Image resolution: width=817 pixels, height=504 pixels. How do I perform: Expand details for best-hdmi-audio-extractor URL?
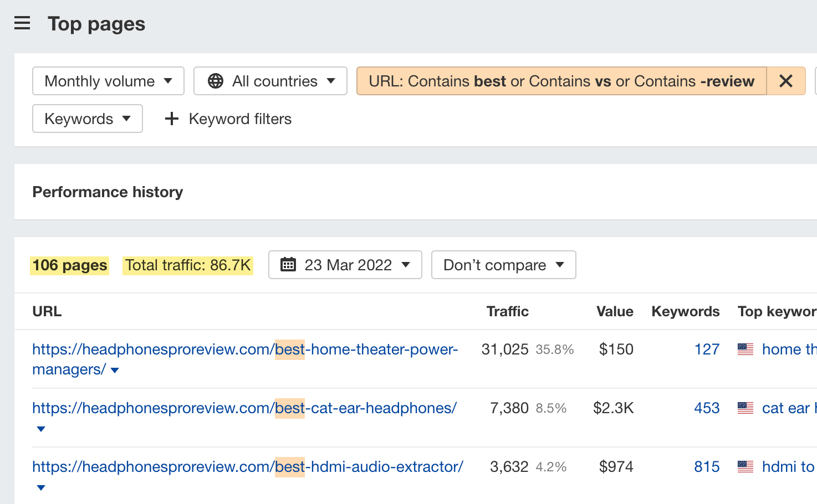[40, 487]
